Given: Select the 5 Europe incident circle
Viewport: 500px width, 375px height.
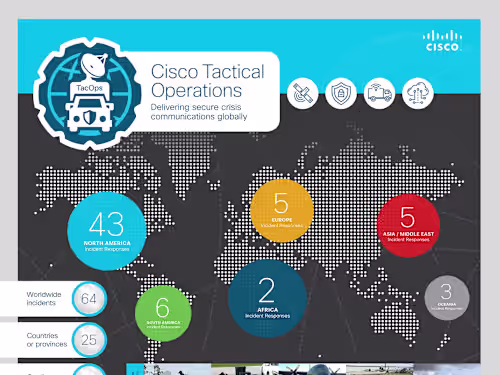Looking at the screenshot, I should pyautogui.click(x=282, y=211).
